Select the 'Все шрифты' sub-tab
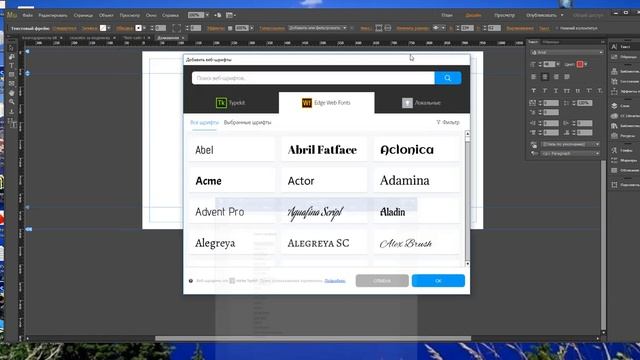Image resolution: width=640 pixels, height=360 pixels. coord(204,122)
